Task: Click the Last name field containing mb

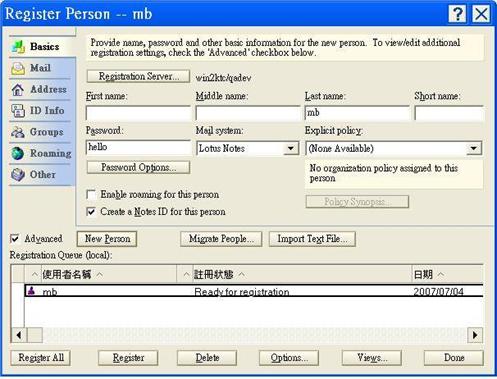Action: click(x=357, y=113)
